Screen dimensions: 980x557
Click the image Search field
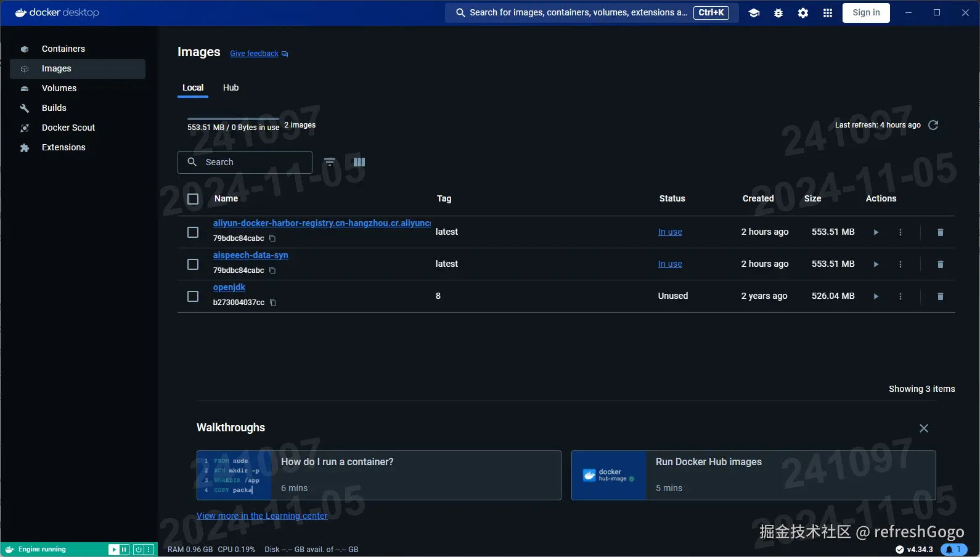pos(245,162)
